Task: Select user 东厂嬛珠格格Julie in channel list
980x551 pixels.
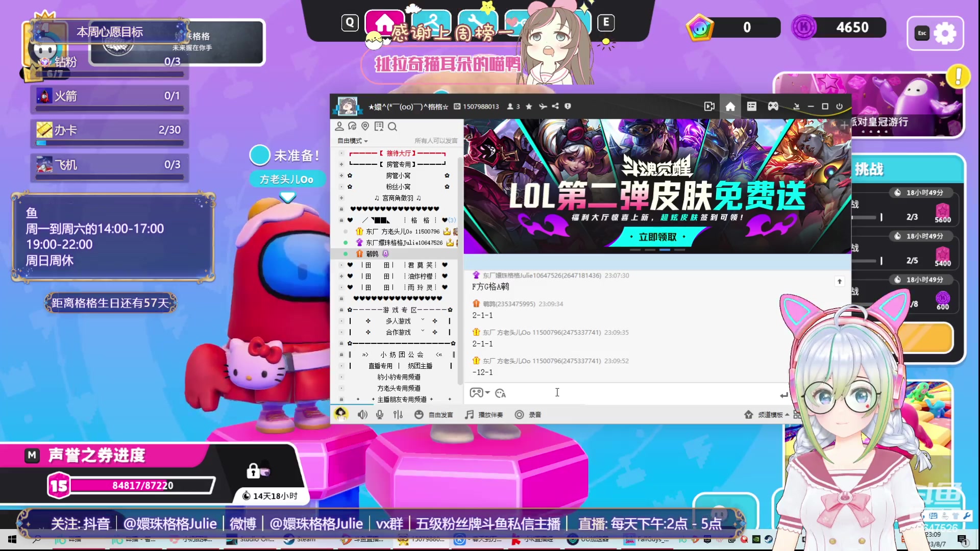Action: (404, 243)
